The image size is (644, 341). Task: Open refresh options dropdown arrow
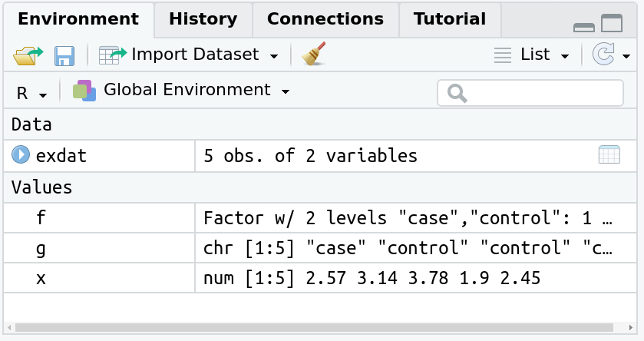coord(626,56)
